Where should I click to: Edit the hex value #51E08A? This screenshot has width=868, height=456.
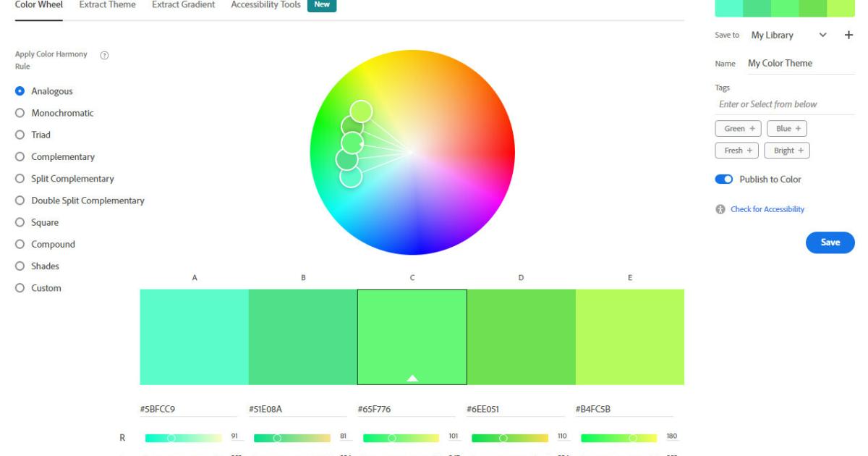297,410
